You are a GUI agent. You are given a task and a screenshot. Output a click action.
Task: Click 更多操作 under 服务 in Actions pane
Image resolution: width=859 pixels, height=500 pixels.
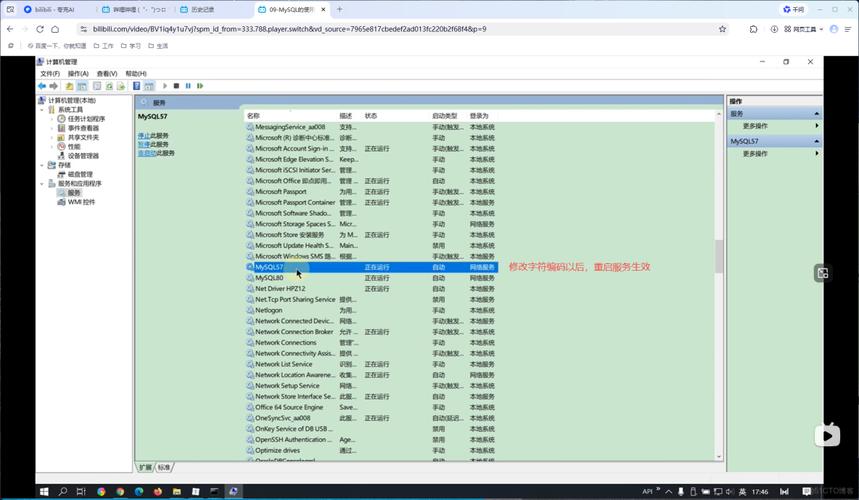[x=755, y=126]
